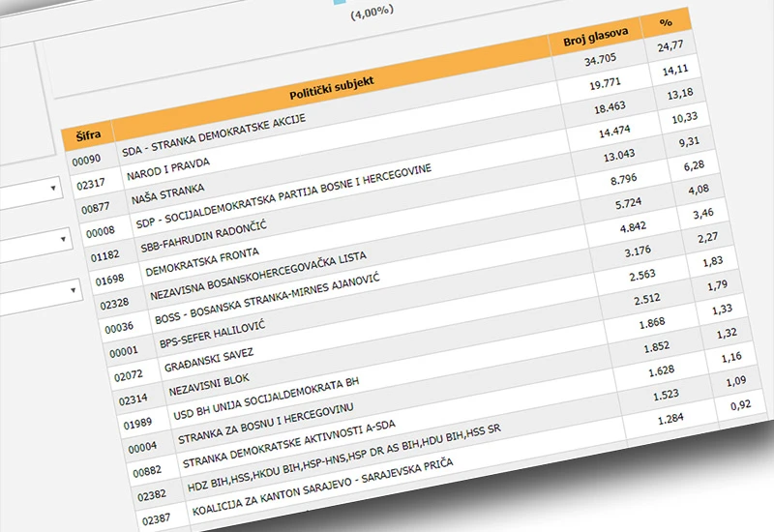
Task: Click code 02387 cell
Action: [x=156, y=519]
